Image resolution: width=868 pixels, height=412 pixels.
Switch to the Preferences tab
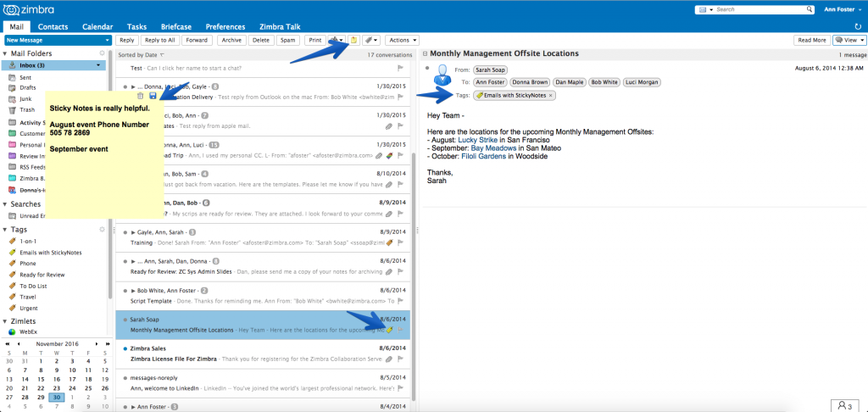[225, 26]
